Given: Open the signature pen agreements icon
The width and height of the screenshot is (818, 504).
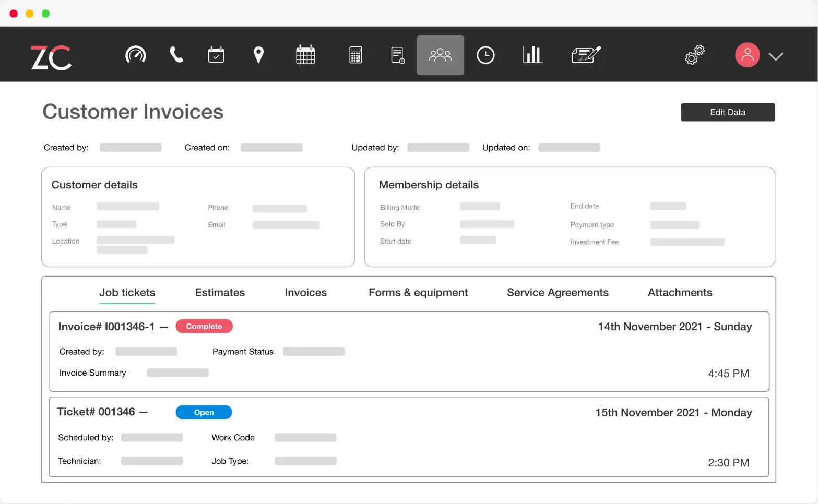Looking at the screenshot, I should point(586,54).
